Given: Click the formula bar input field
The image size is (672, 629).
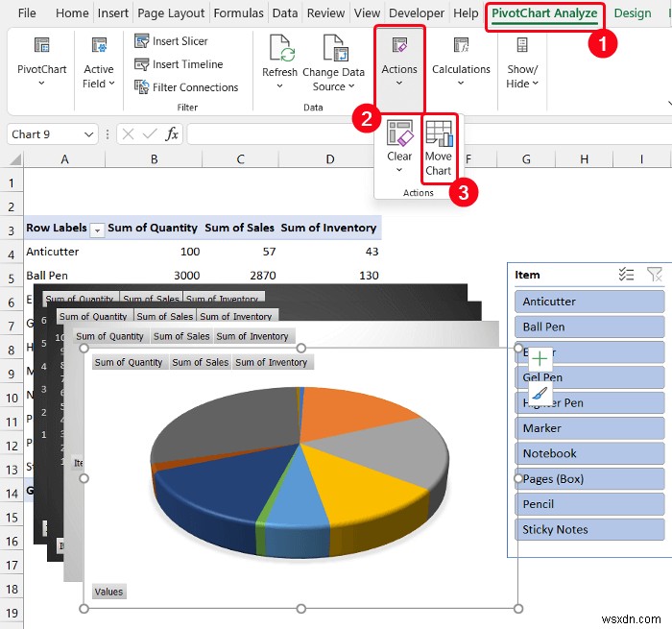Looking at the screenshot, I should (428, 134).
